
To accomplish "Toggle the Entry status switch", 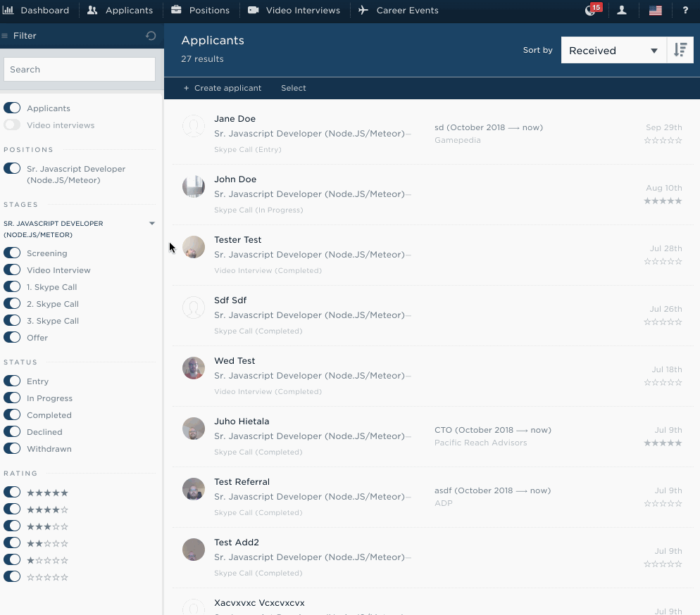I will 12,381.
